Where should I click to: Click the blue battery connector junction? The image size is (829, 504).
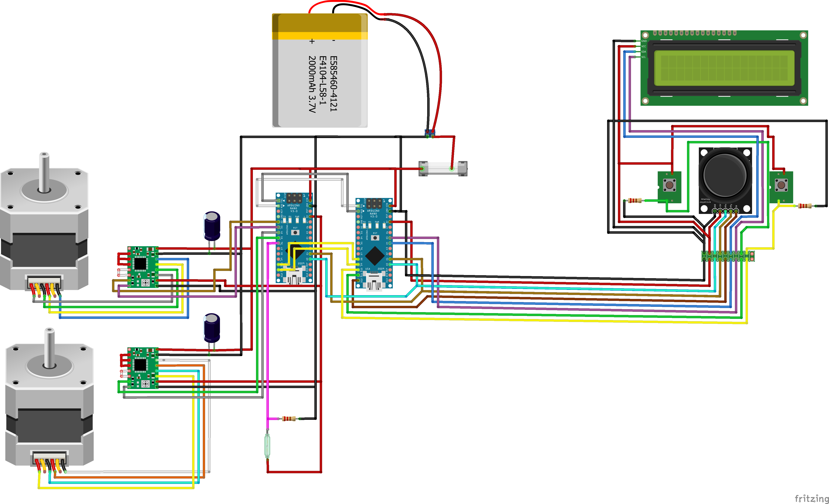click(x=430, y=133)
